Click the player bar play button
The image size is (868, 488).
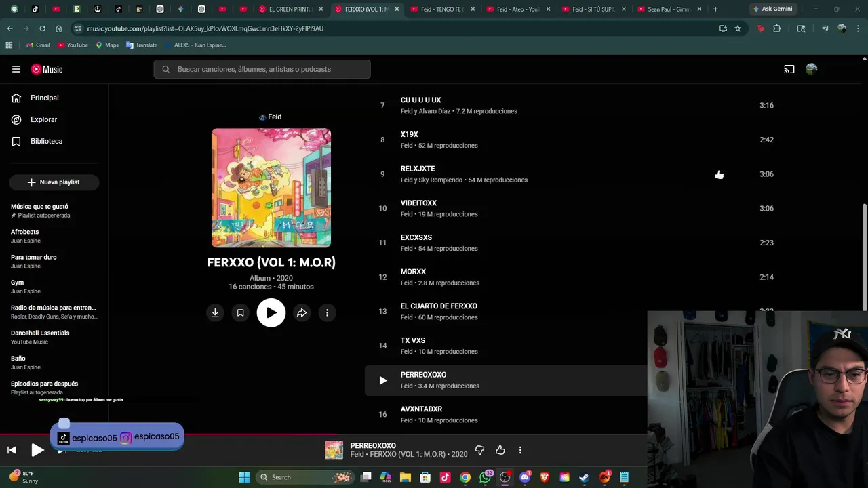(x=38, y=449)
